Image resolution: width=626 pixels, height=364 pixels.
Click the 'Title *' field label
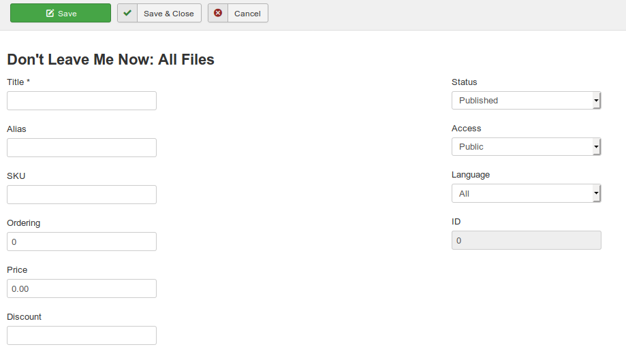[18, 82]
